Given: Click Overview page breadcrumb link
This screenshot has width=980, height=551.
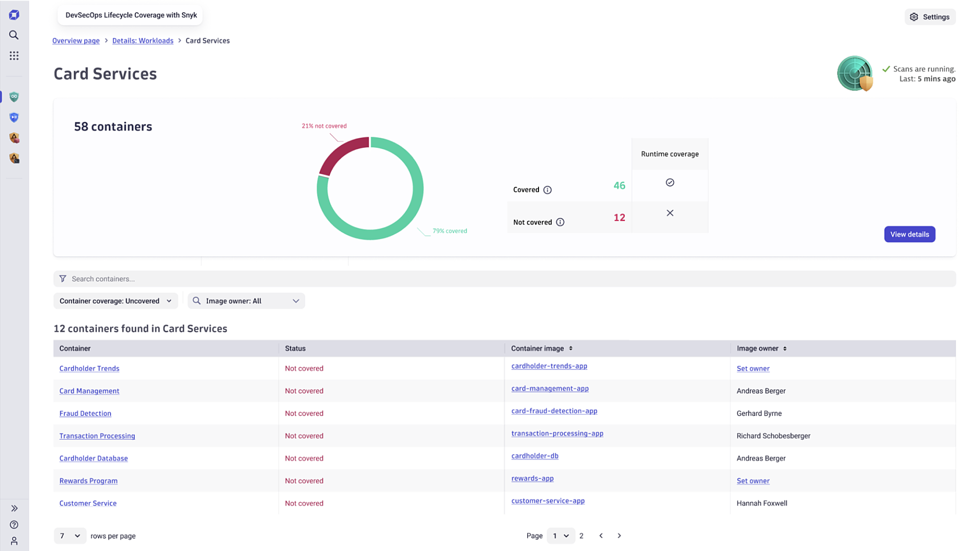Looking at the screenshot, I should click(76, 40).
